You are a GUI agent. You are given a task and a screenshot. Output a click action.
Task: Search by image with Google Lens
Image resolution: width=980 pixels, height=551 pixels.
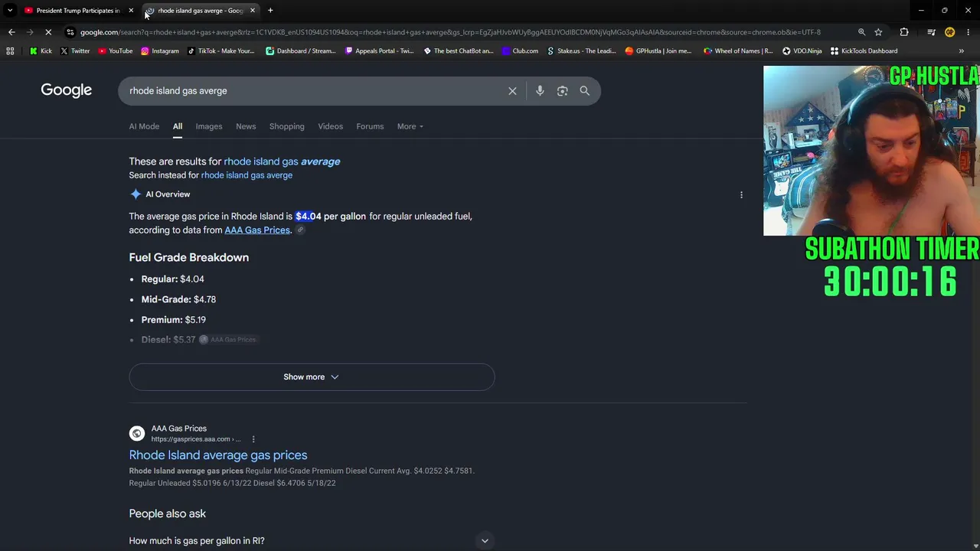click(563, 91)
